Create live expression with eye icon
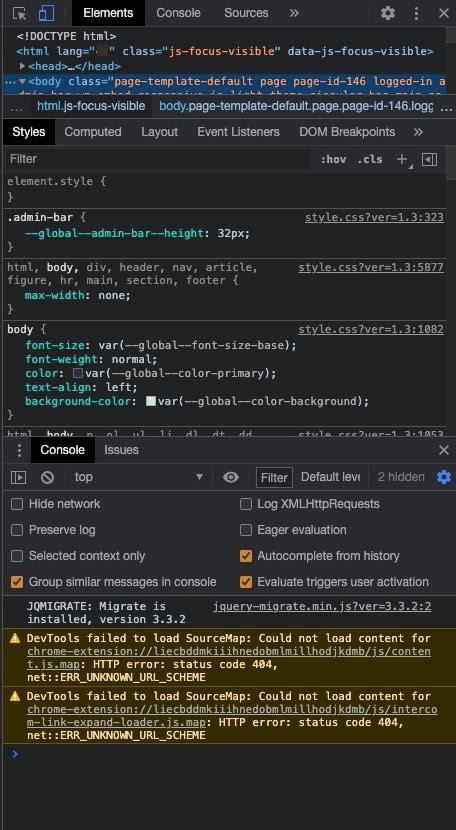Screen dimensions: 456x830 point(230,477)
